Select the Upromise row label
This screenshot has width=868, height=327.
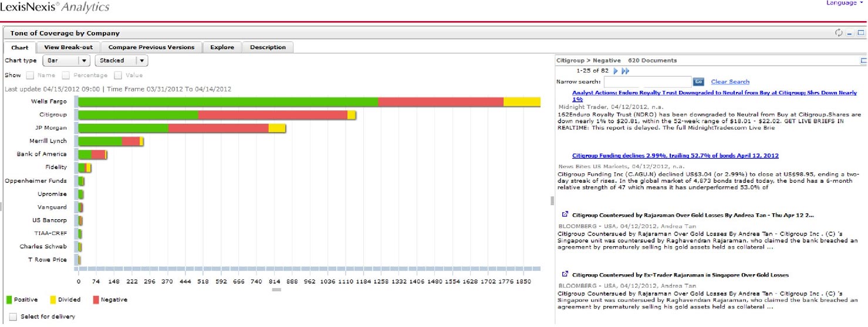click(x=53, y=194)
